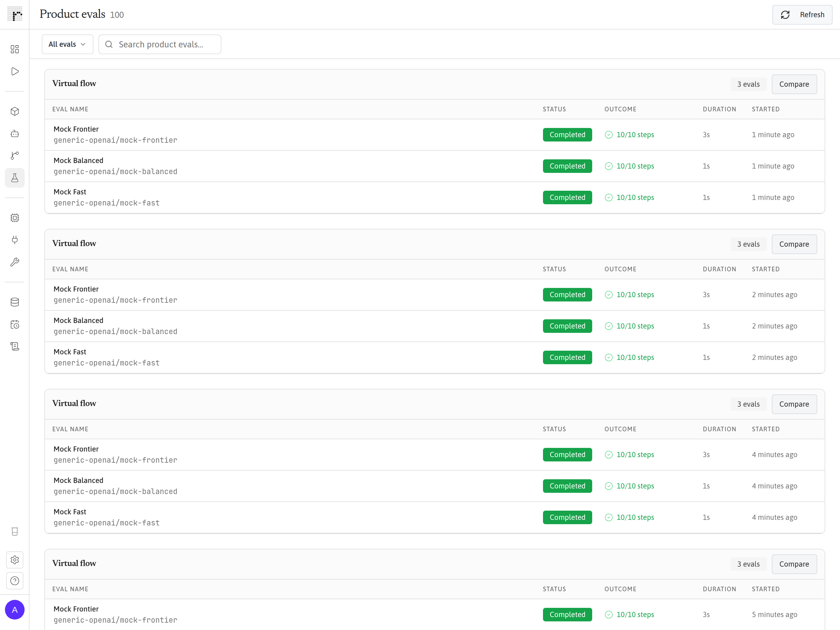Open the calendar clock schedule icon

pos(14,324)
